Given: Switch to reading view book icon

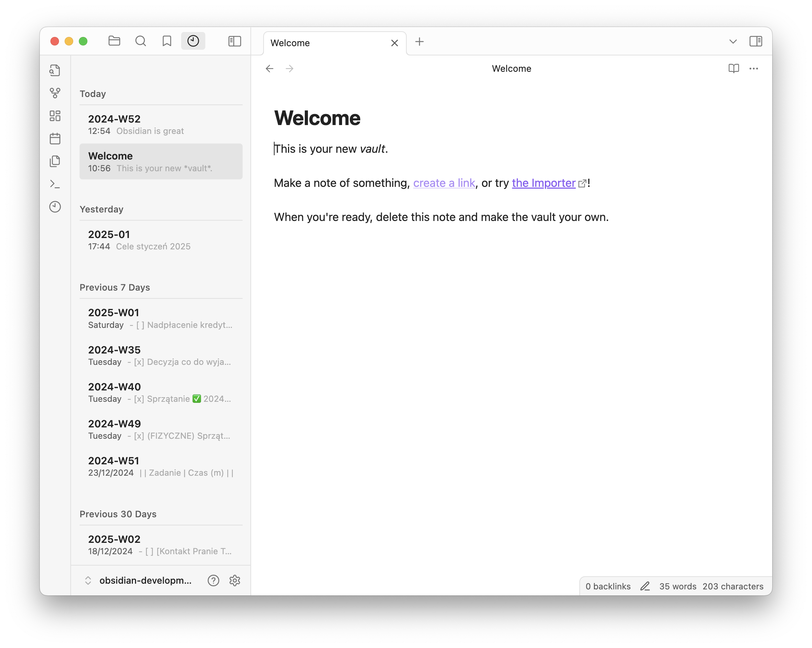Looking at the screenshot, I should tap(733, 69).
